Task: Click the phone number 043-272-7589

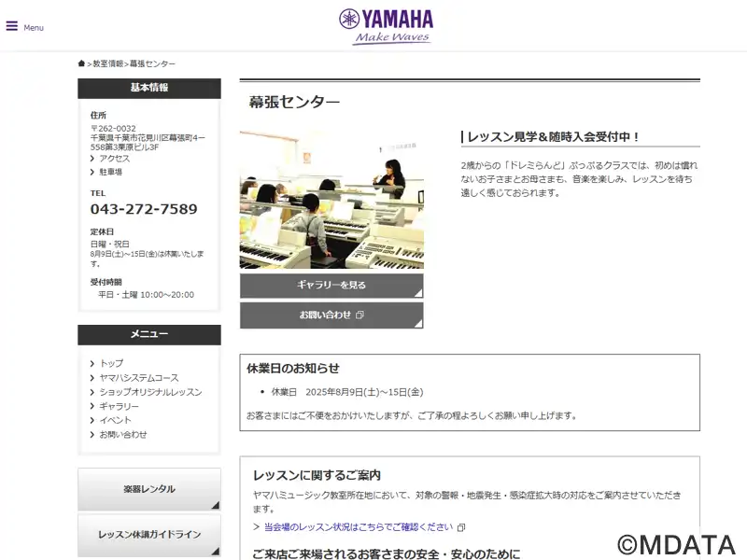Action: click(144, 209)
